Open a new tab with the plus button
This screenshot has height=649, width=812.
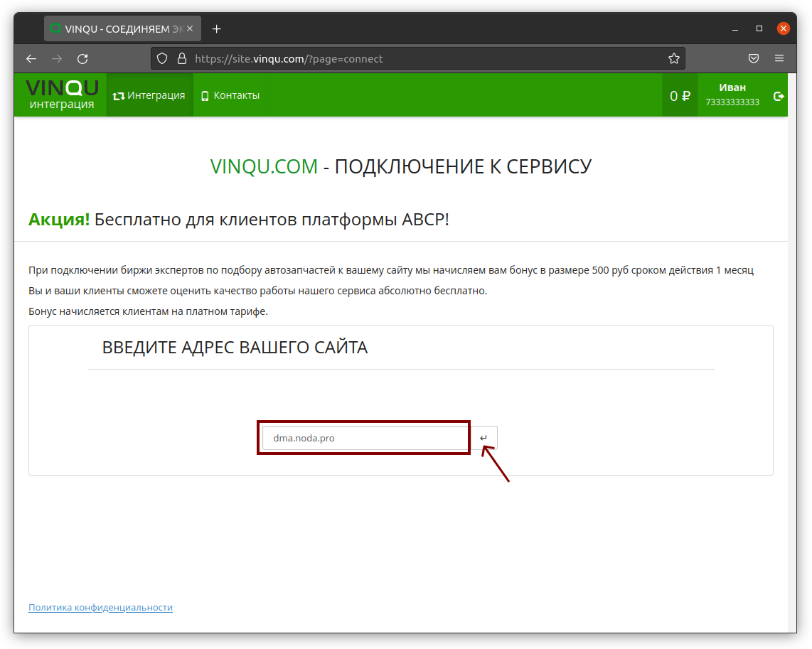click(x=216, y=29)
